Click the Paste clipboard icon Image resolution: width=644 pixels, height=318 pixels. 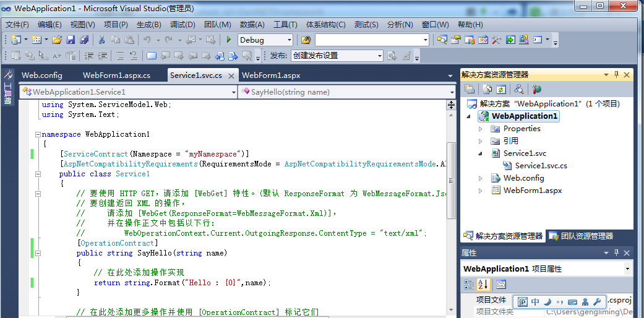(129, 40)
